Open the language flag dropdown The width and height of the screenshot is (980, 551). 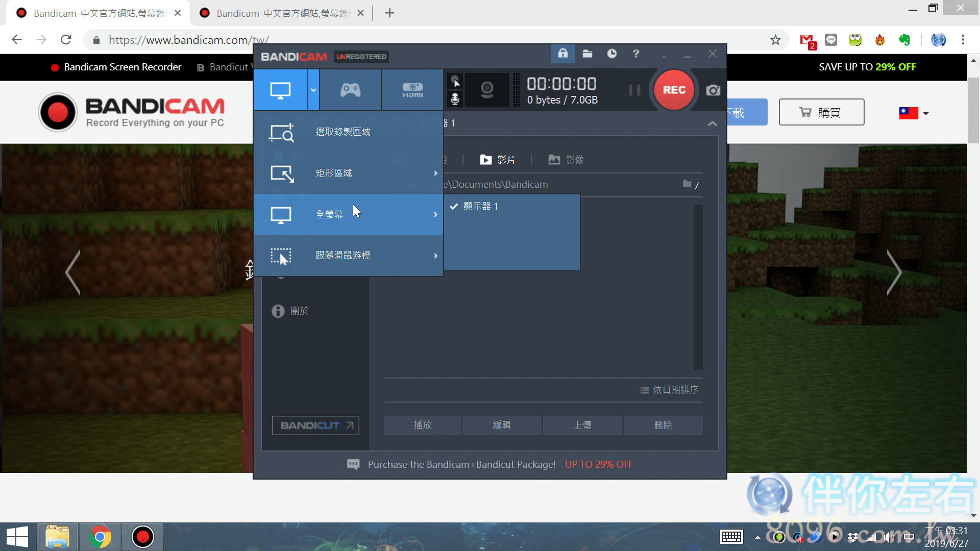(914, 113)
